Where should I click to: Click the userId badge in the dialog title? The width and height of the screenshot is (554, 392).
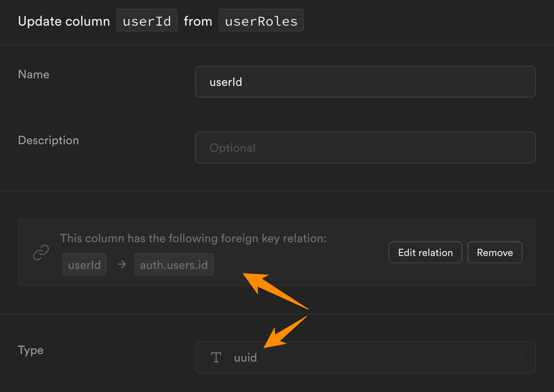147,20
